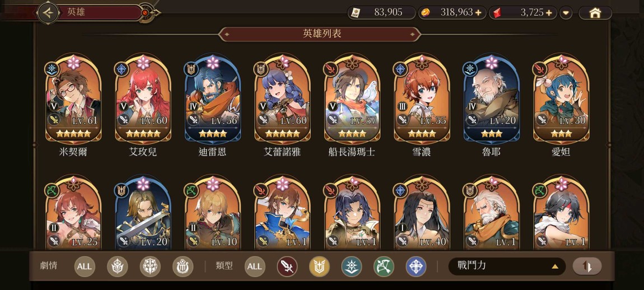Select the ALL filter next to 類型

pyautogui.click(x=255, y=266)
